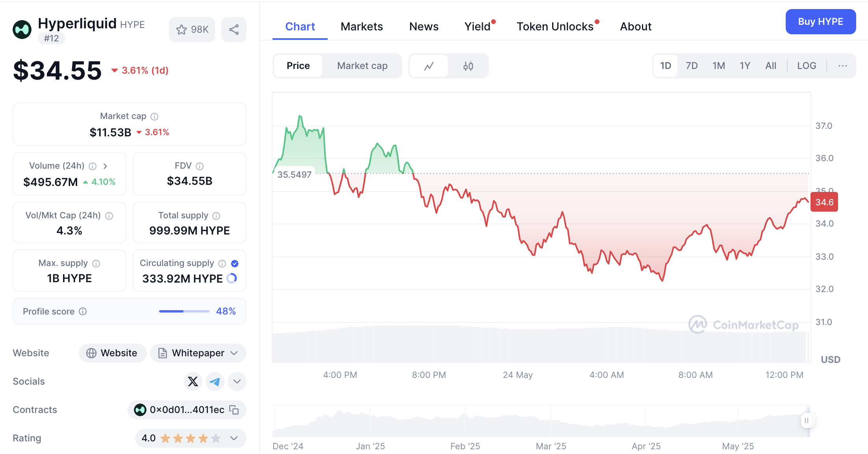Open the Chart tab
868x454 pixels.
[300, 26]
